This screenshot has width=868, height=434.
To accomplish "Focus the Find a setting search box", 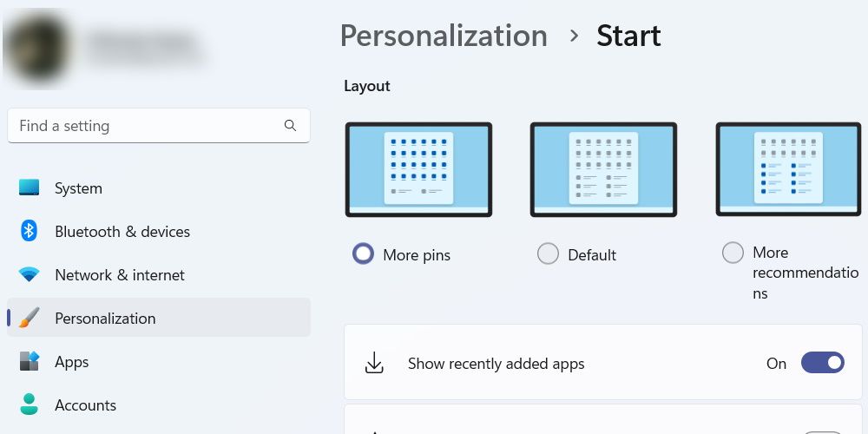I will pyautogui.click(x=159, y=126).
